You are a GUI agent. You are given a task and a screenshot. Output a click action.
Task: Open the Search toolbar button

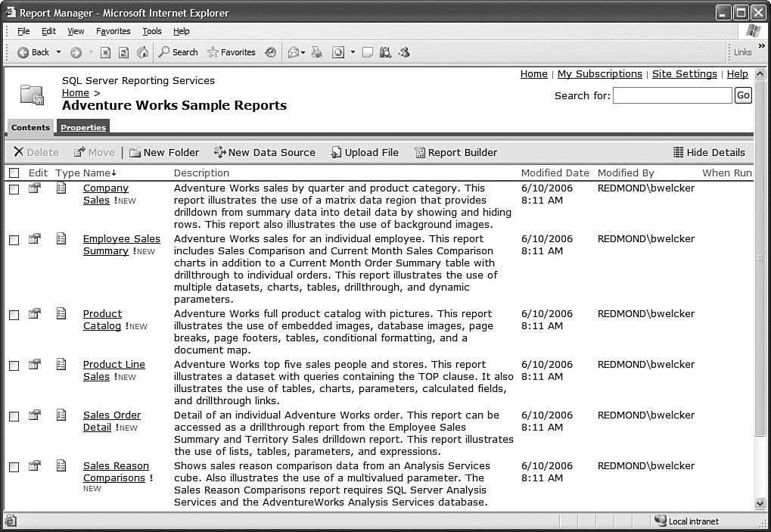(178, 52)
